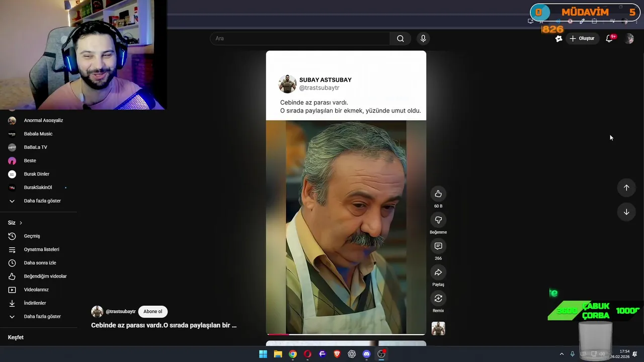Viewport: 644px width, 362px height.
Task: Click channel avatar beside @trastsubaytr
Action: (x=97, y=311)
